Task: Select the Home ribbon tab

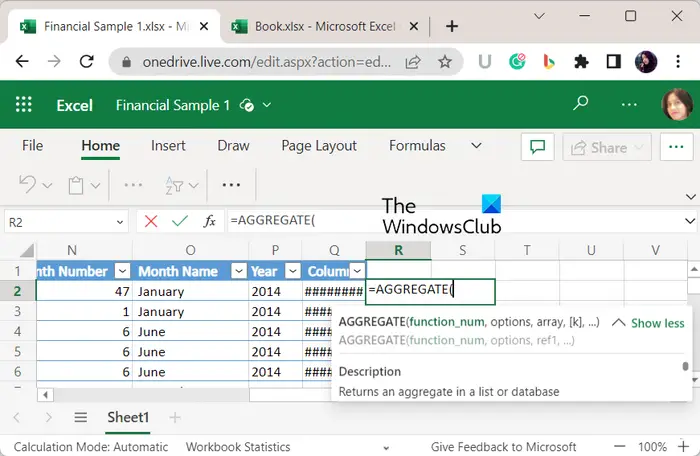Action: pos(100,146)
